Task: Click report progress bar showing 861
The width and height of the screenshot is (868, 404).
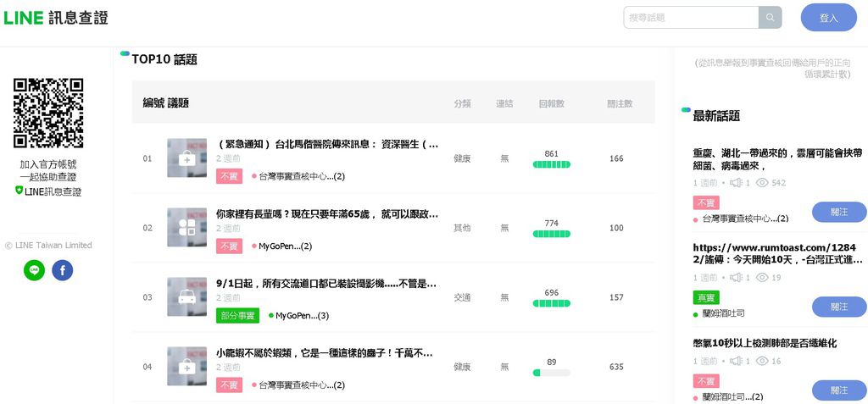Action: click(x=551, y=163)
